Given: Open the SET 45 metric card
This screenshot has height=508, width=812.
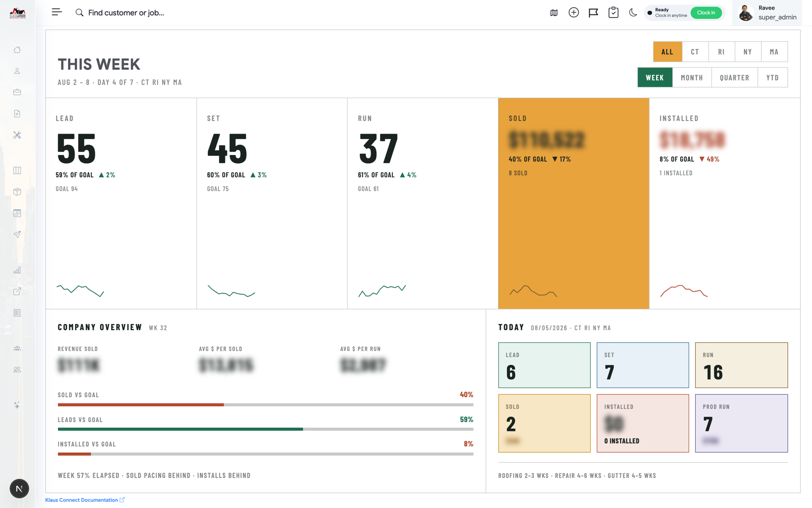Looking at the screenshot, I should click(272, 203).
